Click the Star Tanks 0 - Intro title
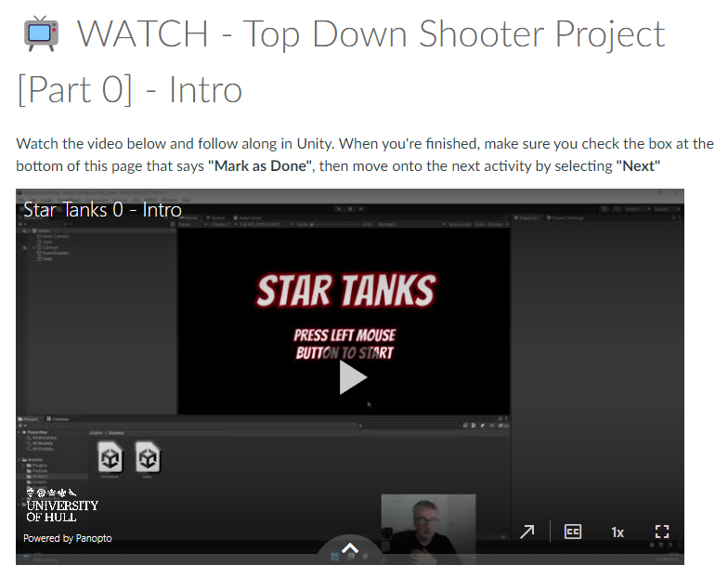 coord(102,210)
